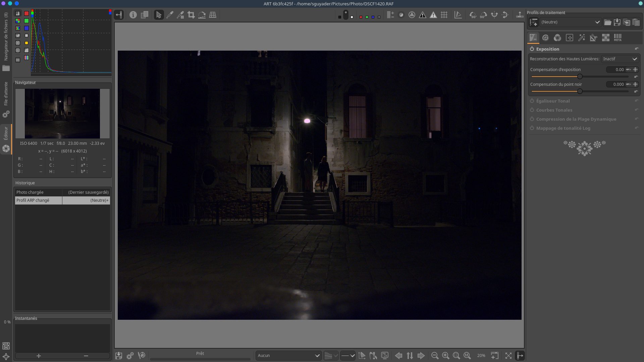Open processing profile (Neutre) dropdown

570,22
